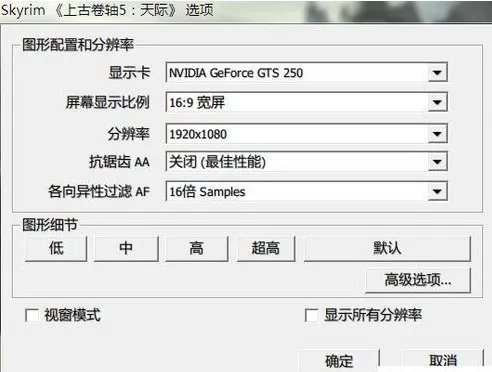Click the 分辨率 label beside 1920x1080
The image size is (492, 372).
[x=129, y=134]
